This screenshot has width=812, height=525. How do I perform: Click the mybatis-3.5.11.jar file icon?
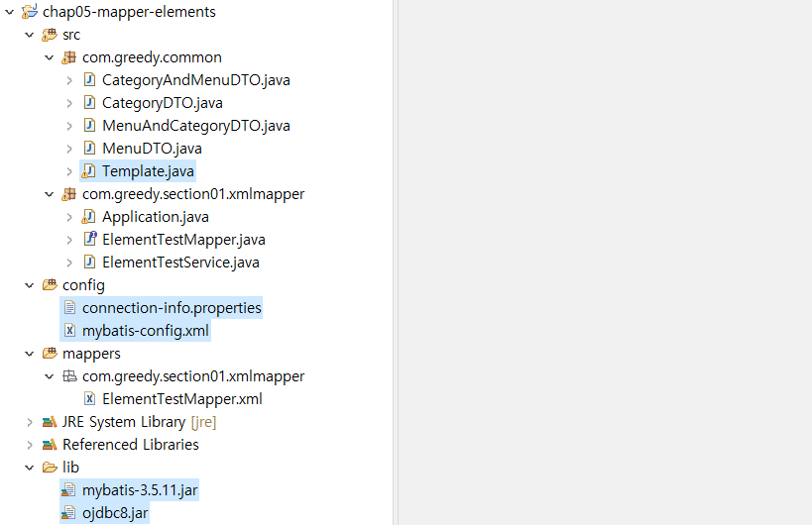(x=68, y=489)
